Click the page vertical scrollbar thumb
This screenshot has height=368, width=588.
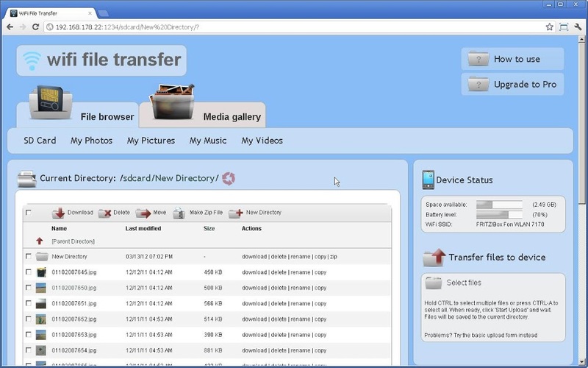[x=581, y=122]
